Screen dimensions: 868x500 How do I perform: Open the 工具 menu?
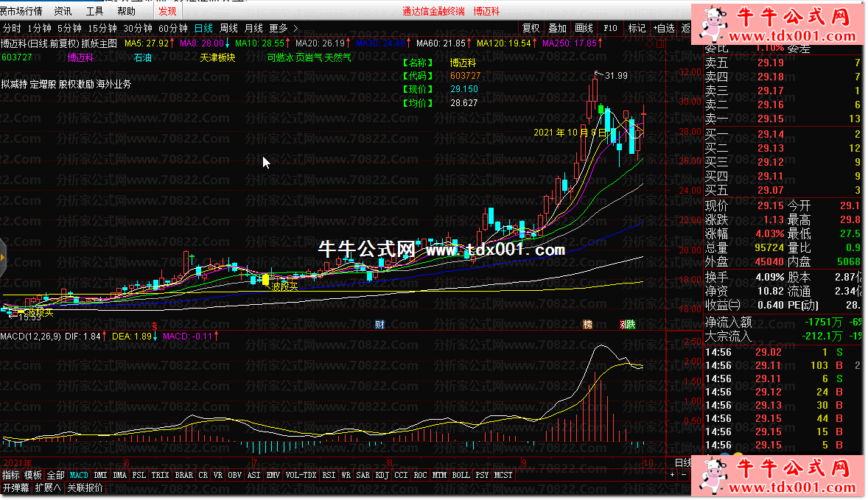pos(94,11)
